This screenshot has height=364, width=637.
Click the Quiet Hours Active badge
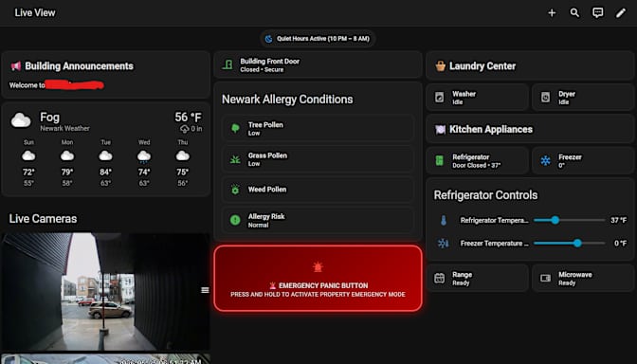(318, 39)
